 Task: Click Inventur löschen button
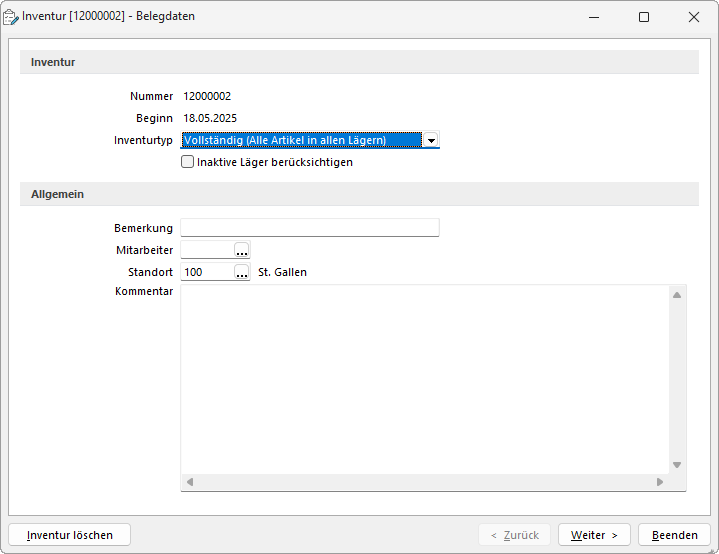pyautogui.click(x=70, y=535)
